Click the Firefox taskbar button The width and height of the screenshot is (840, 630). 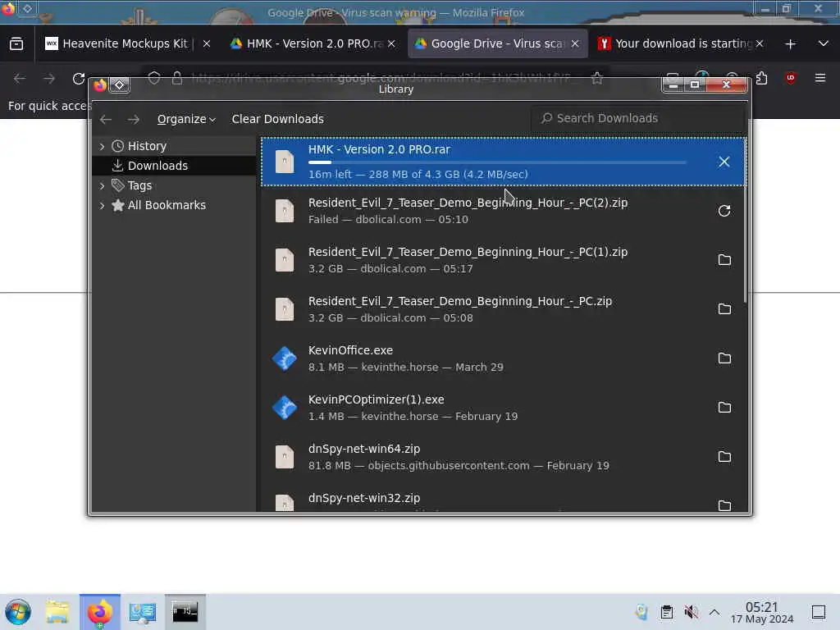click(100, 612)
